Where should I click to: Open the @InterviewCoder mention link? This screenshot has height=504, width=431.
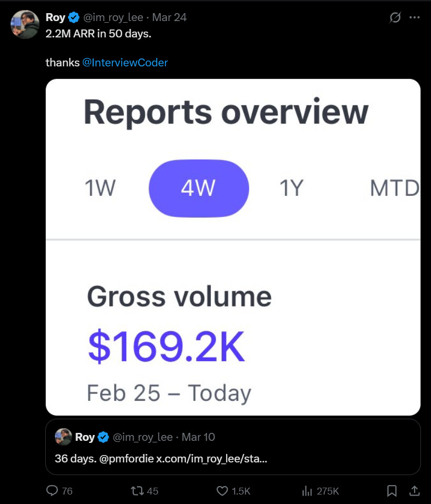(125, 63)
